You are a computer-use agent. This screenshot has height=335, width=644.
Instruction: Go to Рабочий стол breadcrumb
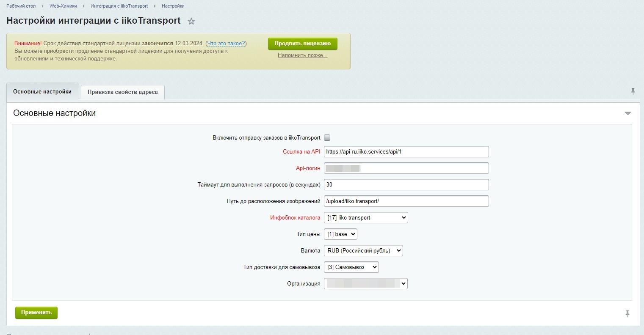[21, 6]
